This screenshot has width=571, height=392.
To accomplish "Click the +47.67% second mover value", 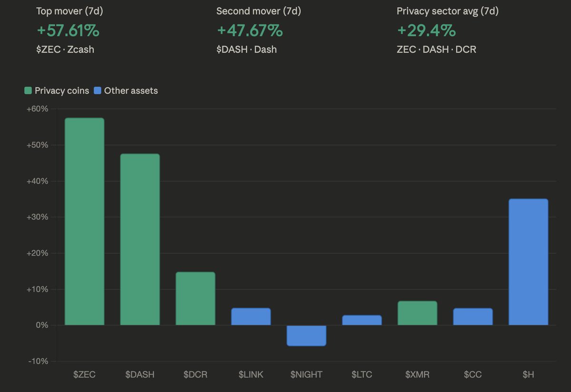I will pyautogui.click(x=250, y=30).
